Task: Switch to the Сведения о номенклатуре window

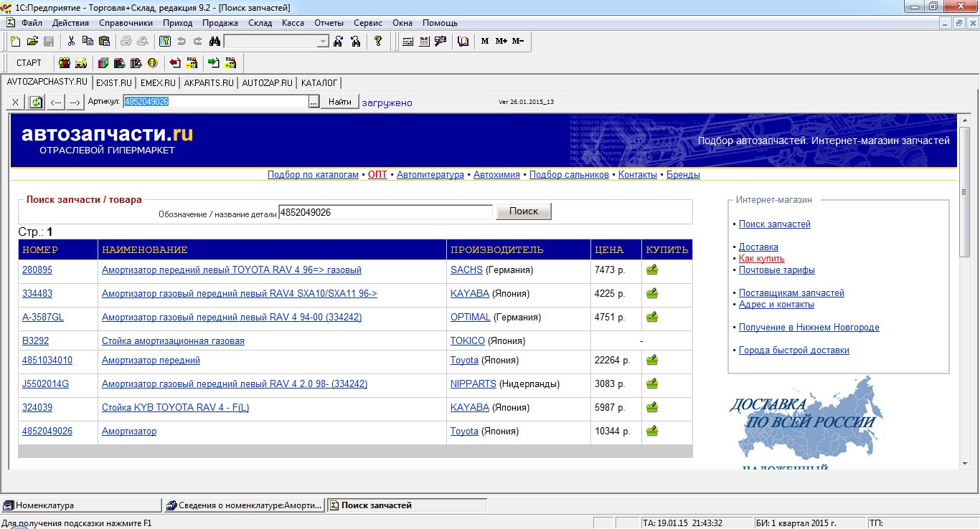Action: click(x=245, y=505)
